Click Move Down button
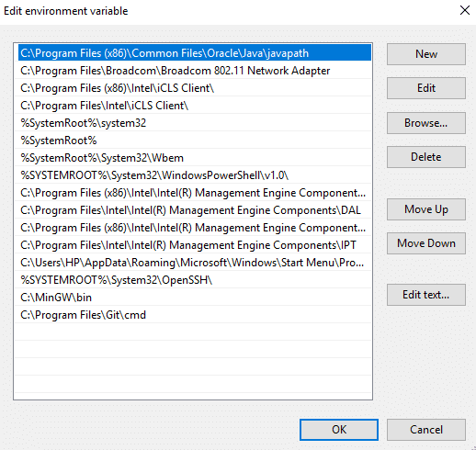The image size is (476, 450). coord(426,243)
